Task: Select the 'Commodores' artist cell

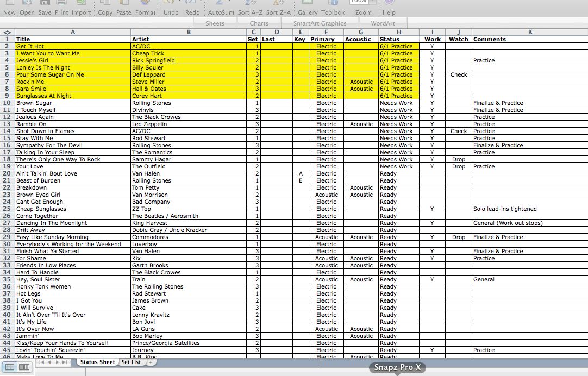Action: pyautogui.click(x=189, y=237)
